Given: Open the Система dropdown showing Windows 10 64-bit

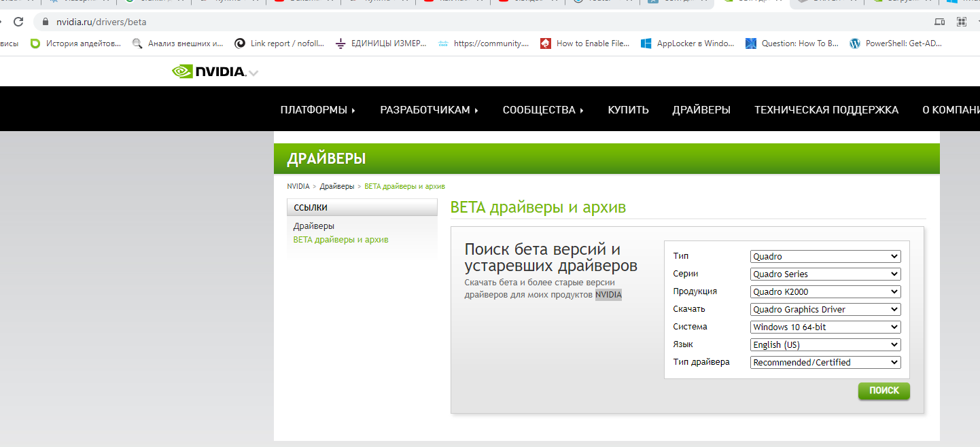Looking at the screenshot, I should [826, 327].
